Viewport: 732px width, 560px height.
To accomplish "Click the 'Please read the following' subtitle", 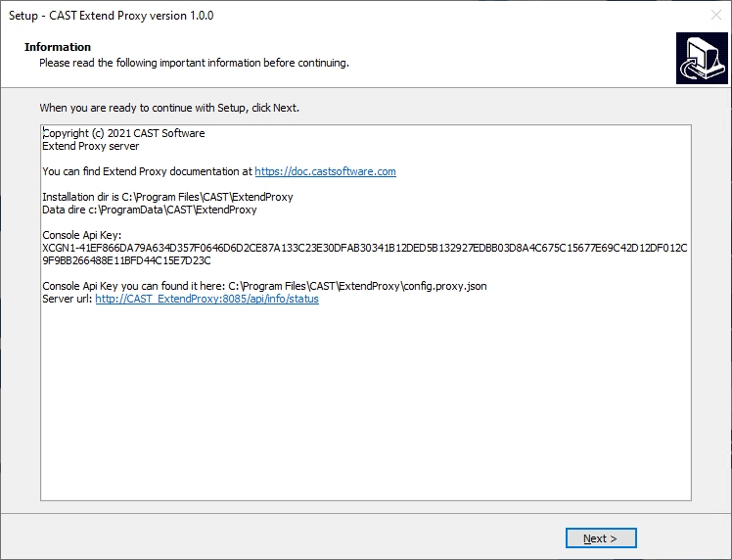I will (x=194, y=63).
